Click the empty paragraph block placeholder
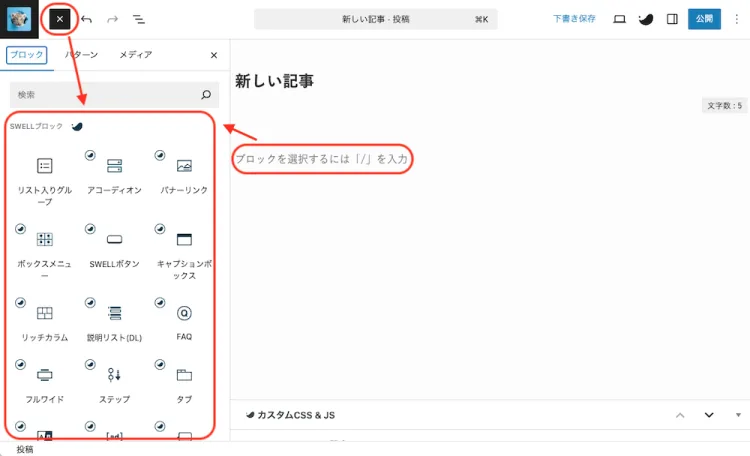 (321, 159)
